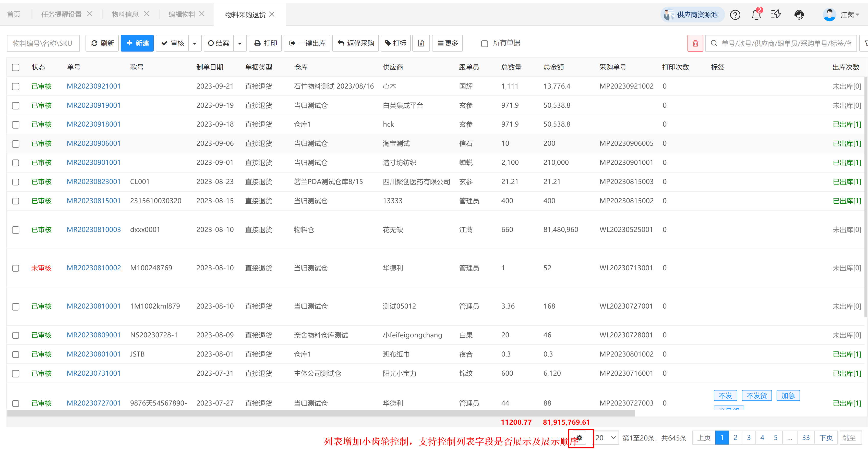Click the Excel export icon button
Viewport: 868px width, 453px height.
coord(421,43)
